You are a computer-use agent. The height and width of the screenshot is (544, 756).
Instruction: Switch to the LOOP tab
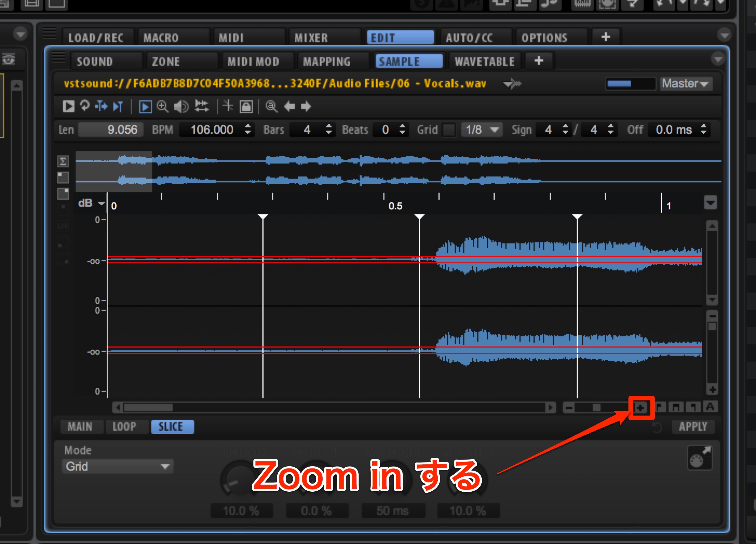click(x=124, y=427)
